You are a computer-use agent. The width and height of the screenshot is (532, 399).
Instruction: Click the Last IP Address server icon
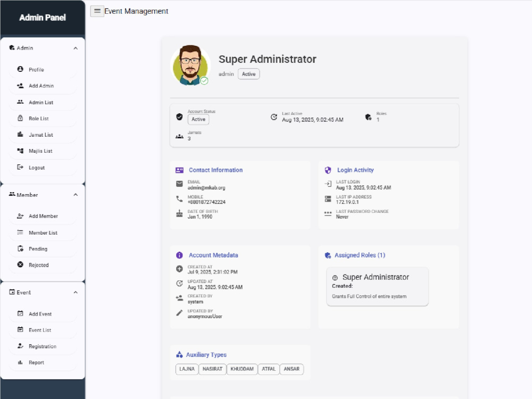[328, 199]
